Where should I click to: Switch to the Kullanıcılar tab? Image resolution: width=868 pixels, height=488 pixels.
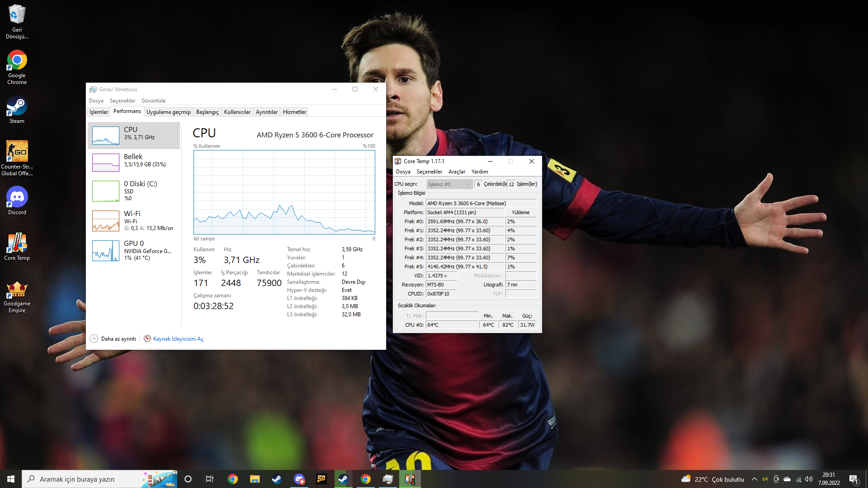(237, 112)
